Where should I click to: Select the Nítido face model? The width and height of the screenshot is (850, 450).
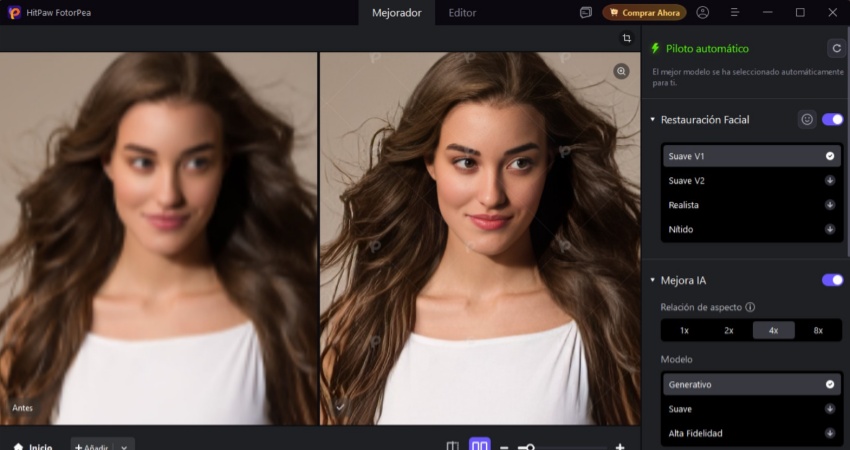point(751,229)
